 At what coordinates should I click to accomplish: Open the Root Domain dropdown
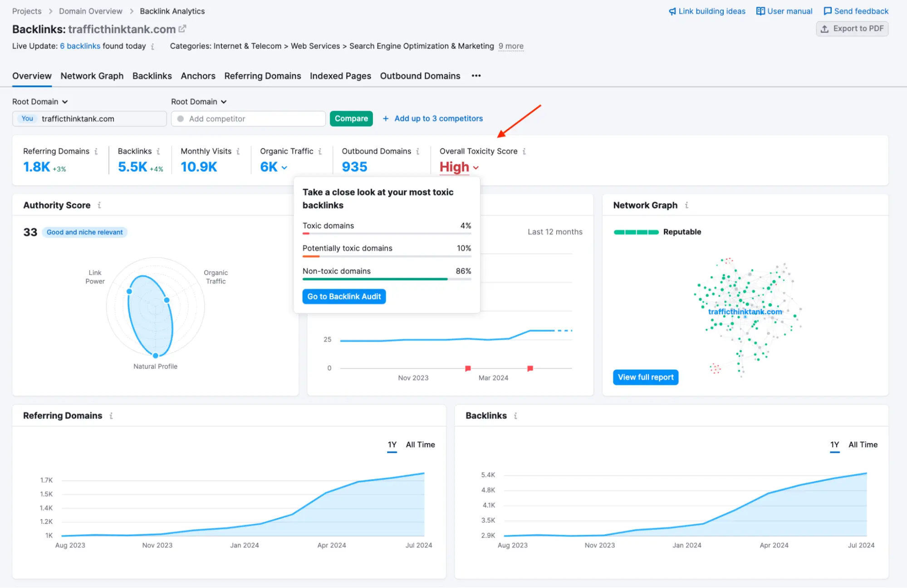[x=40, y=101]
